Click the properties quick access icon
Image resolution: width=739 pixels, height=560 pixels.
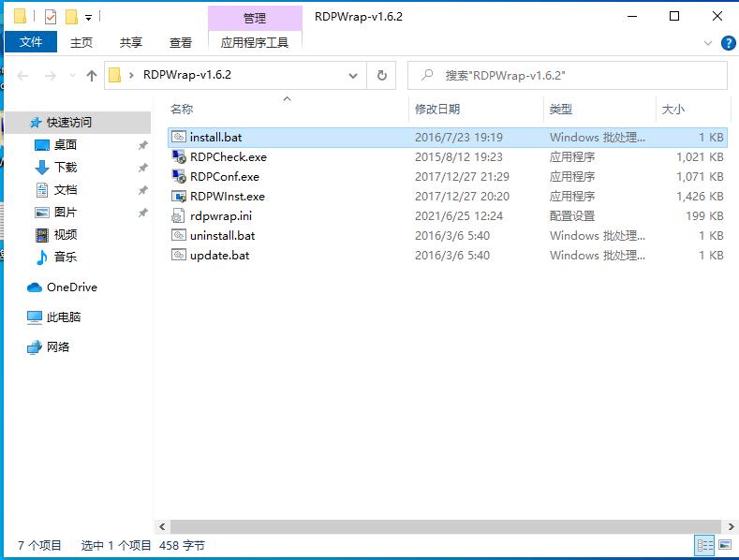click(51, 17)
